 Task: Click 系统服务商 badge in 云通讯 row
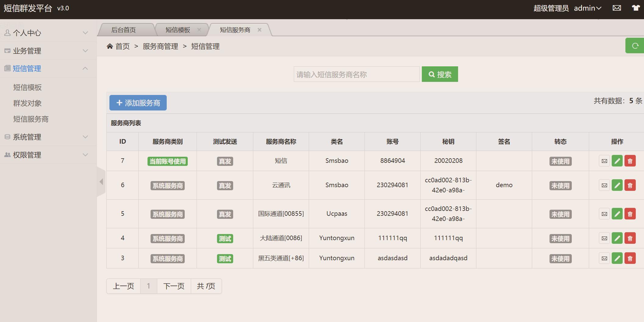168,186
